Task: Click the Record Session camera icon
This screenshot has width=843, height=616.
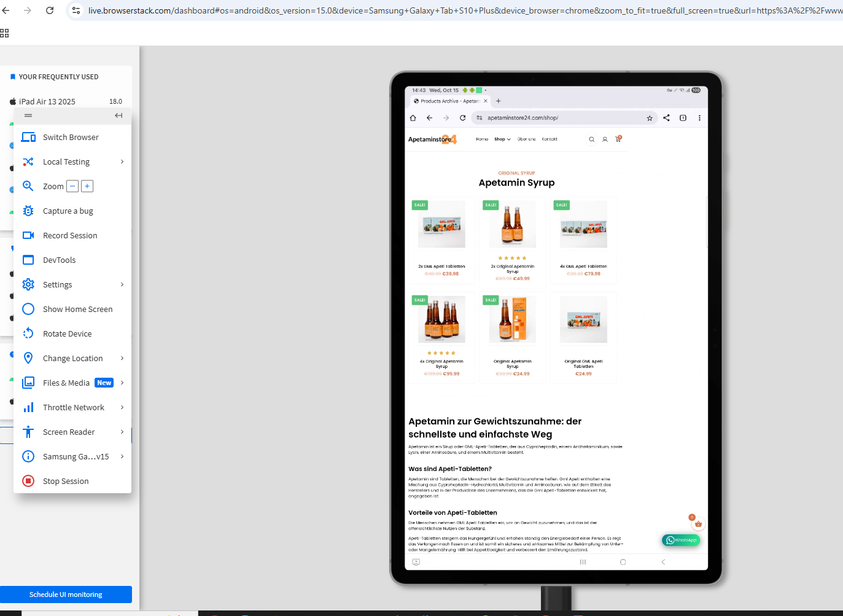Action: pyautogui.click(x=28, y=235)
